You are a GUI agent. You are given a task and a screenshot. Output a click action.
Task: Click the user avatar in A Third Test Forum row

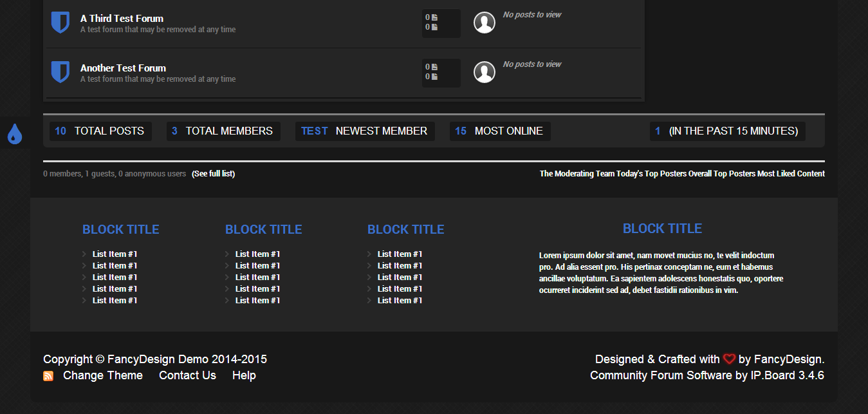tap(485, 23)
